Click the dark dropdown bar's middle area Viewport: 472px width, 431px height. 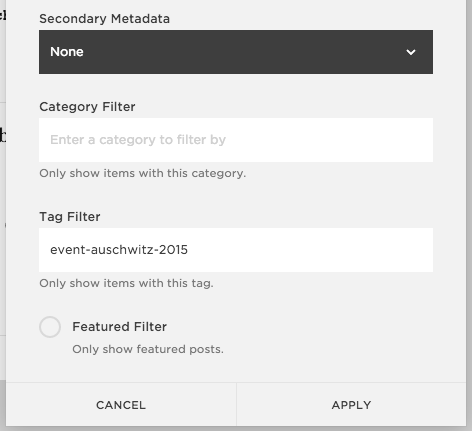click(x=236, y=52)
